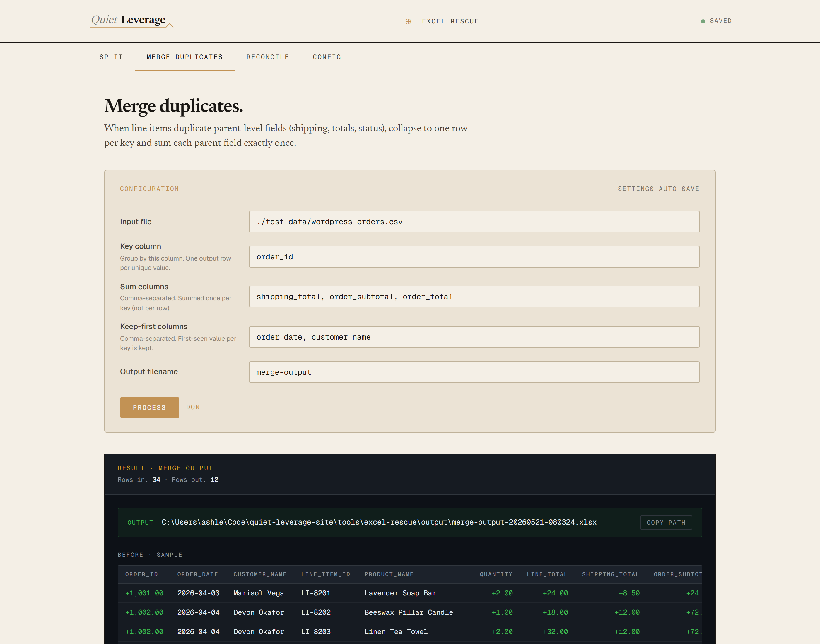Click the 'Input file' field label
820x644 pixels.
pyautogui.click(x=136, y=222)
